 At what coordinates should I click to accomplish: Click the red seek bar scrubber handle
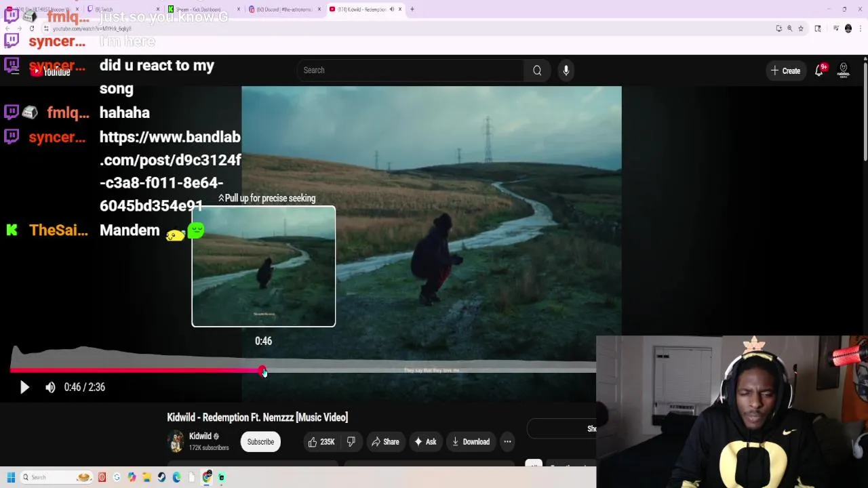(262, 370)
